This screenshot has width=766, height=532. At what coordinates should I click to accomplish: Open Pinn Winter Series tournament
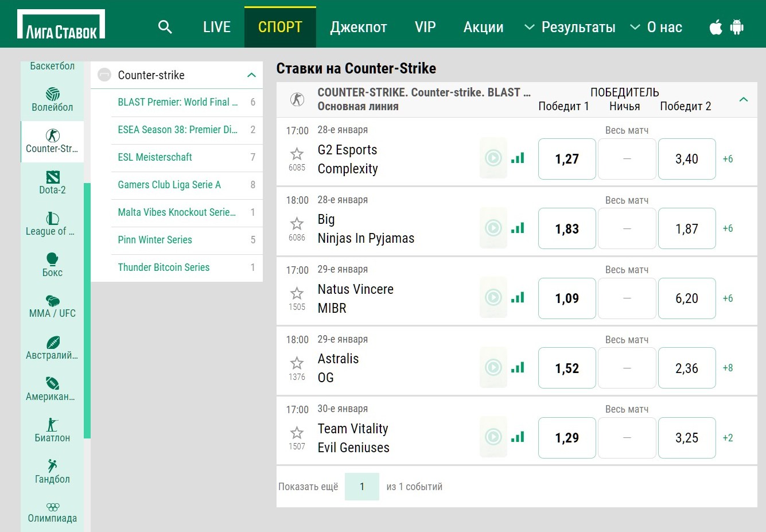187,240
